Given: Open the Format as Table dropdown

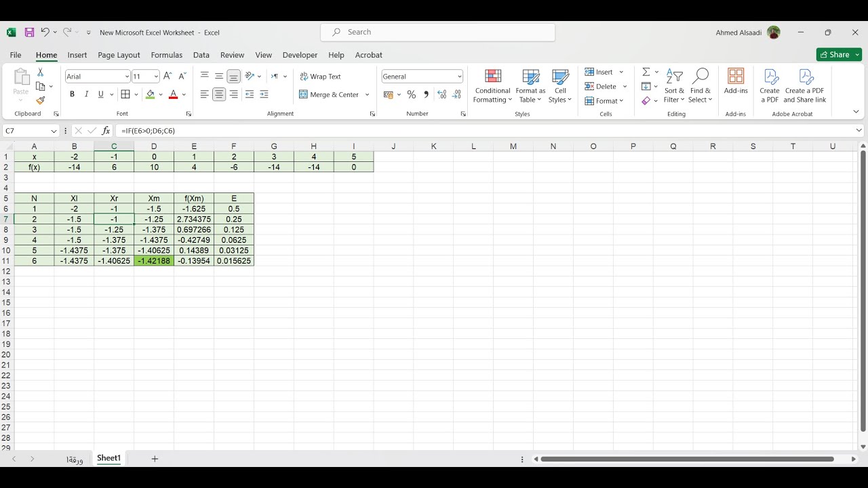Looking at the screenshot, I should 530,85.
